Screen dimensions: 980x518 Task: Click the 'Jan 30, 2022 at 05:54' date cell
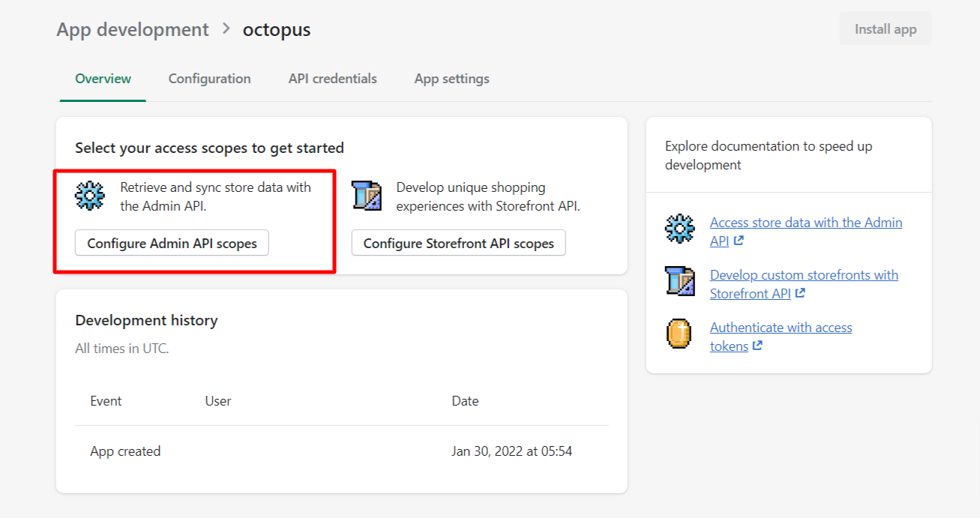coord(512,451)
